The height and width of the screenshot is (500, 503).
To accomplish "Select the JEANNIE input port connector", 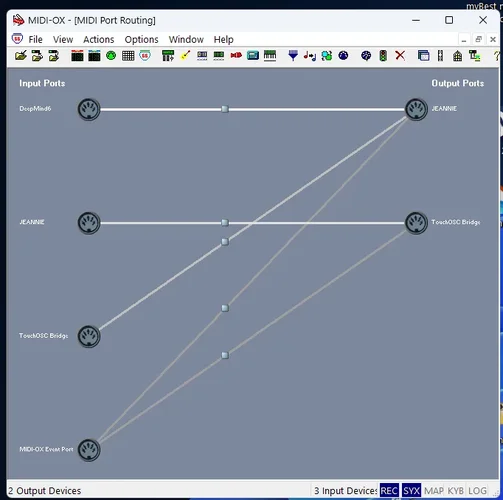I will (x=89, y=223).
